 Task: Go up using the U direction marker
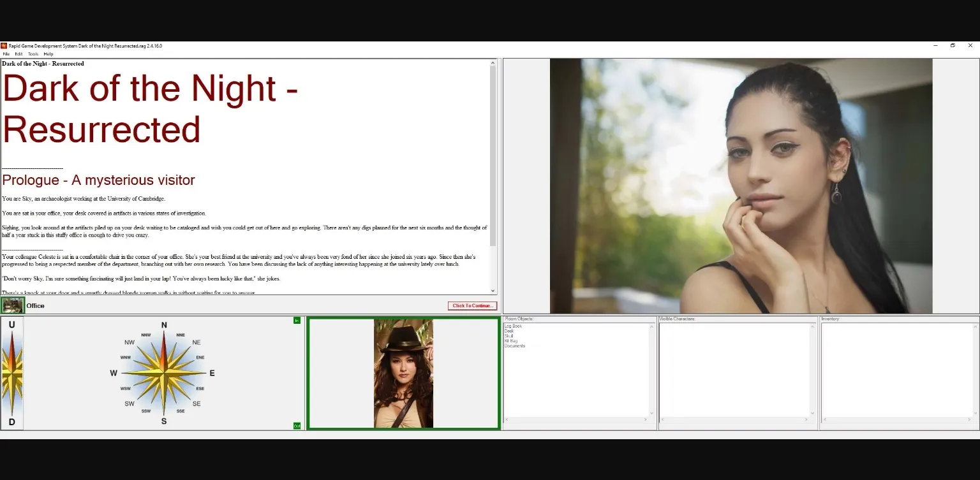pyautogui.click(x=11, y=324)
